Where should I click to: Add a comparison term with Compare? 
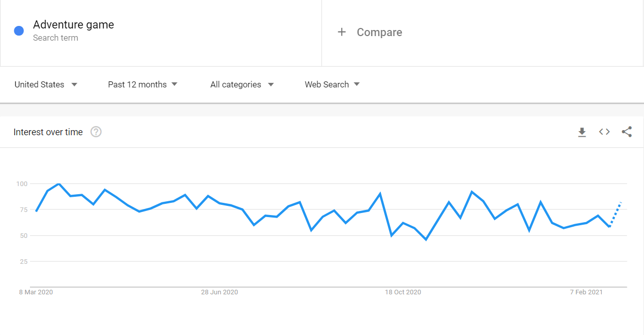[379, 32]
